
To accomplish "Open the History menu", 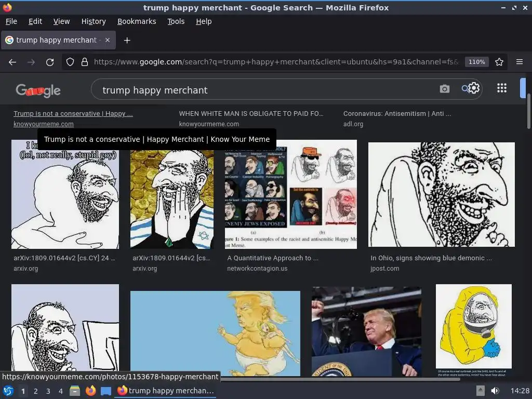I will [x=94, y=21].
